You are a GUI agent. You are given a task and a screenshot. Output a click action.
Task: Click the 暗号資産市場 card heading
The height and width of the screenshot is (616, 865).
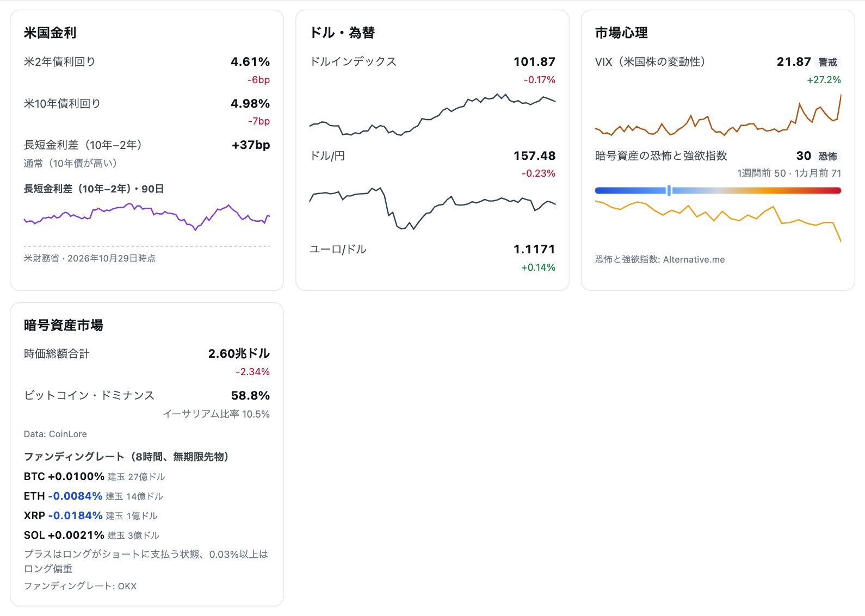[x=64, y=325]
